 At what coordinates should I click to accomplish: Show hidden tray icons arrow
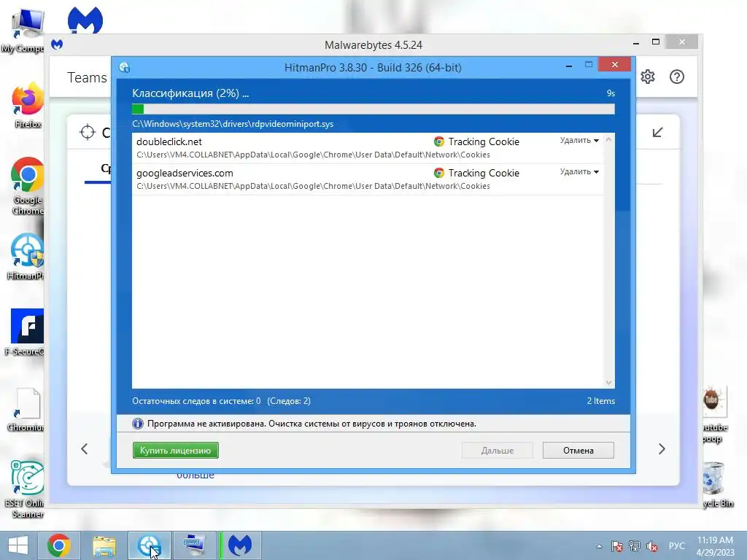(x=599, y=546)
